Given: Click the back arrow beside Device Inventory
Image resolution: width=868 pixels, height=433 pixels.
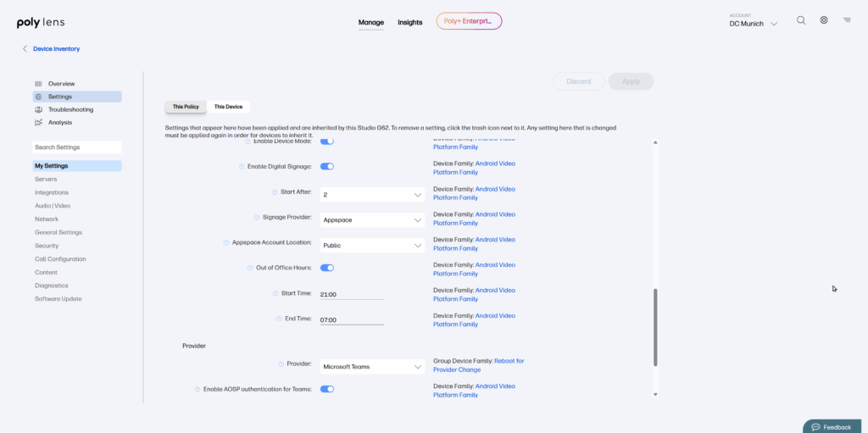Looking at the screenshot, I should pyautogui.click(x=25, y=49).
